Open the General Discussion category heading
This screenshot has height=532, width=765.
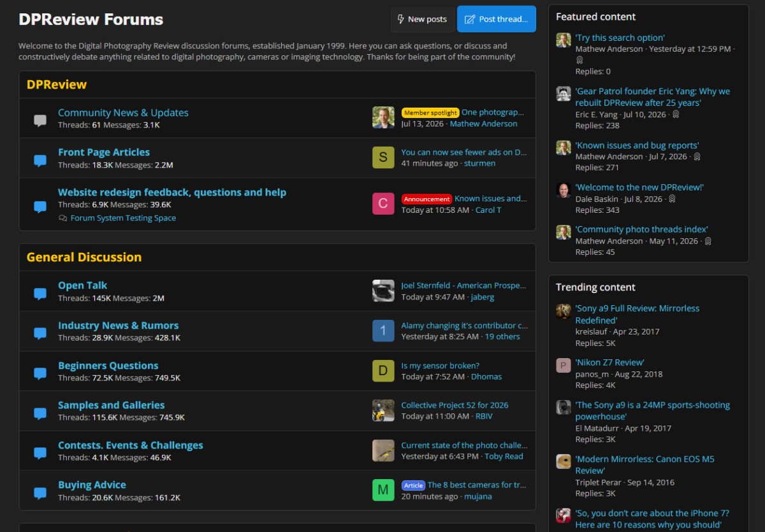(x=84, y=257)
